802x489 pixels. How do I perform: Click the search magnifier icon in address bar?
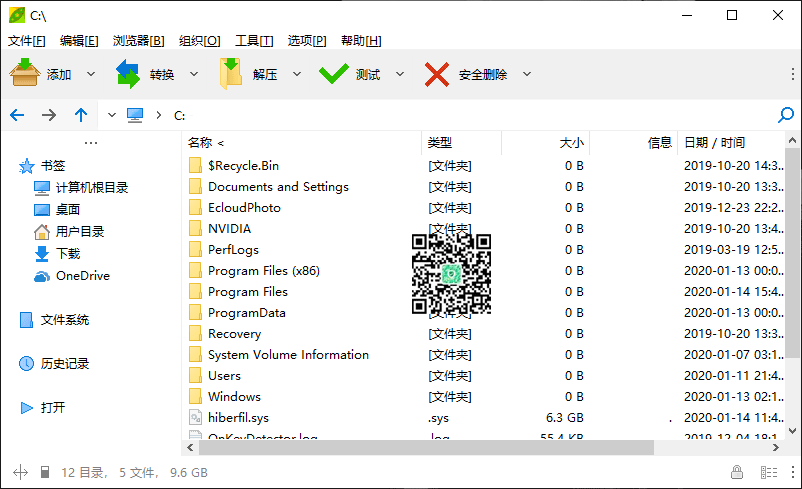[785, 115]
